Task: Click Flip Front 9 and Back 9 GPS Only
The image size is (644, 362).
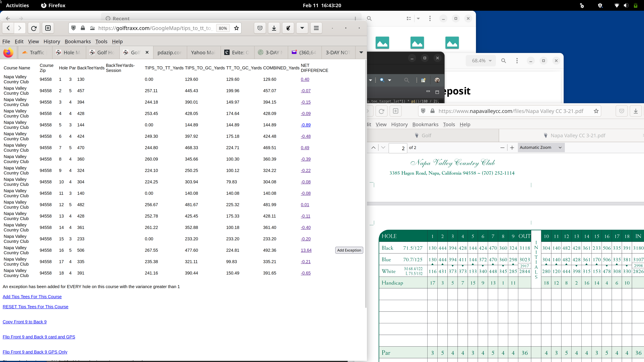Action: pyautogui.click(x=35, y=352)
